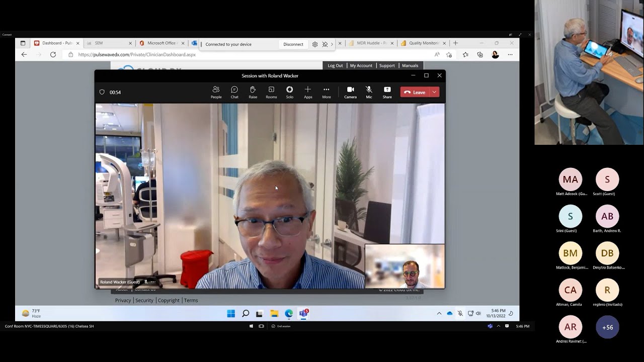Open a new browser tab
Screen dimensions: 644x362
(455, 43)
